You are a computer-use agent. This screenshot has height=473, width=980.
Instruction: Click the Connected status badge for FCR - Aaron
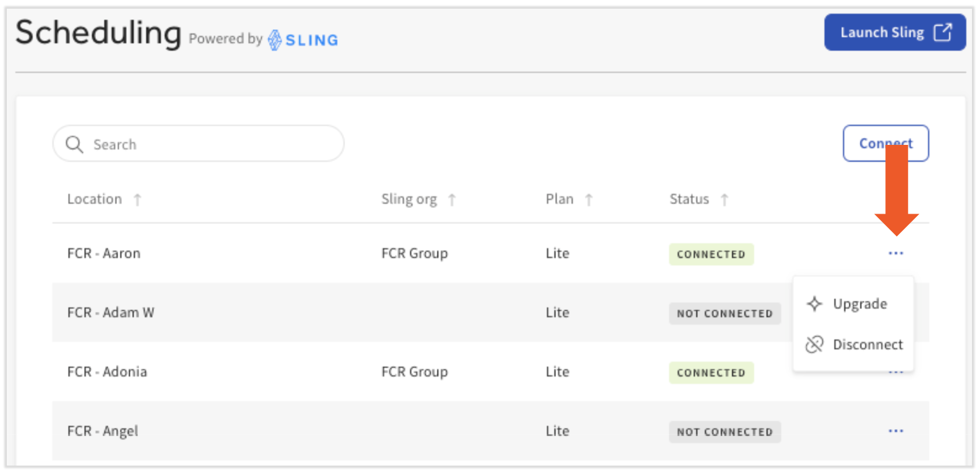coord(711,254)
